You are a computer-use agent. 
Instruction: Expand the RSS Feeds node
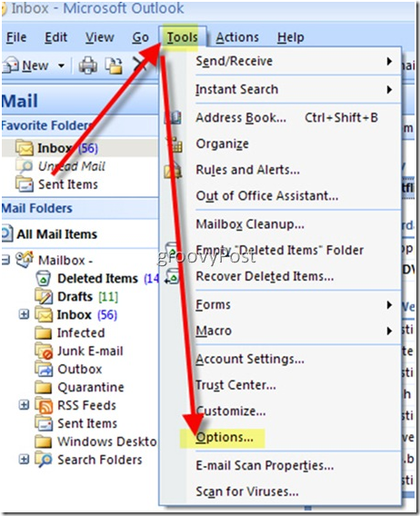pyautogui.click(x=24, y=405)
